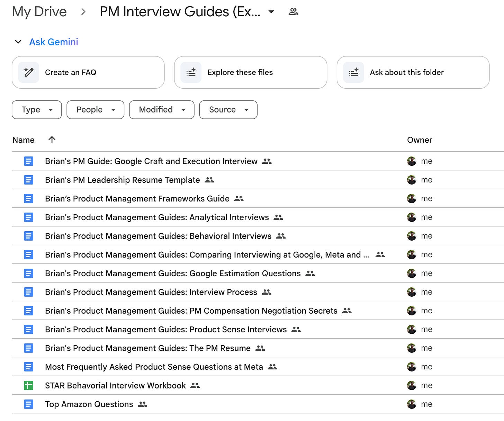Click owner avatar in Top Amazon Questions row

click(412, 404)
